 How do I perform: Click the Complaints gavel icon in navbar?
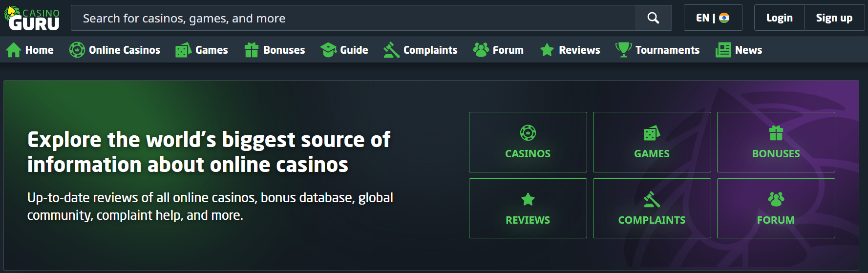pos(391,50)
